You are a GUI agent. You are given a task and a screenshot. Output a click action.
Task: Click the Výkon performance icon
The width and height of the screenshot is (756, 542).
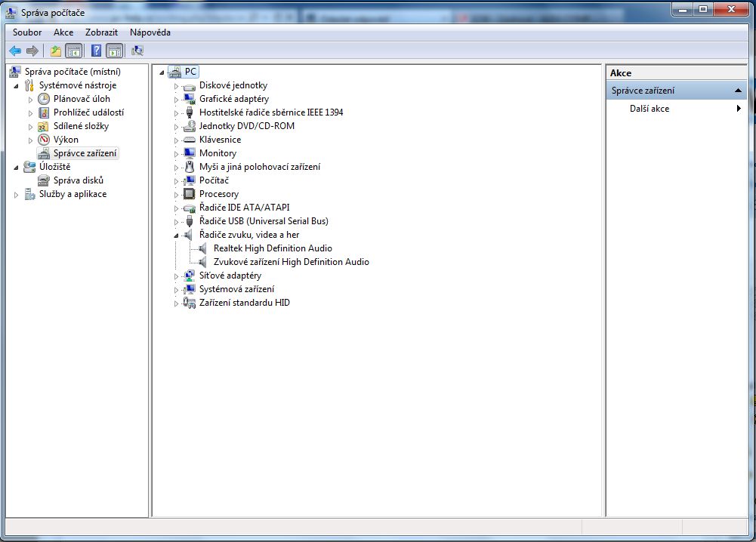(x=44, y=140)
